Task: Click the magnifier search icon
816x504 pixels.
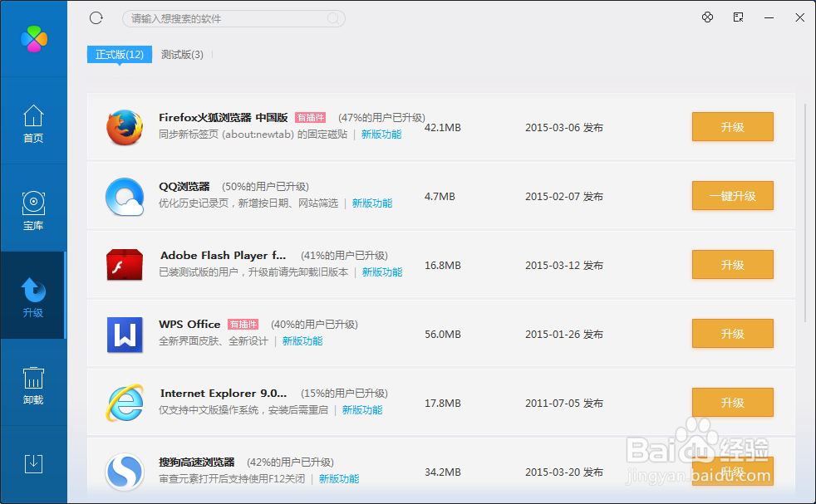Action: coord(333,19)
